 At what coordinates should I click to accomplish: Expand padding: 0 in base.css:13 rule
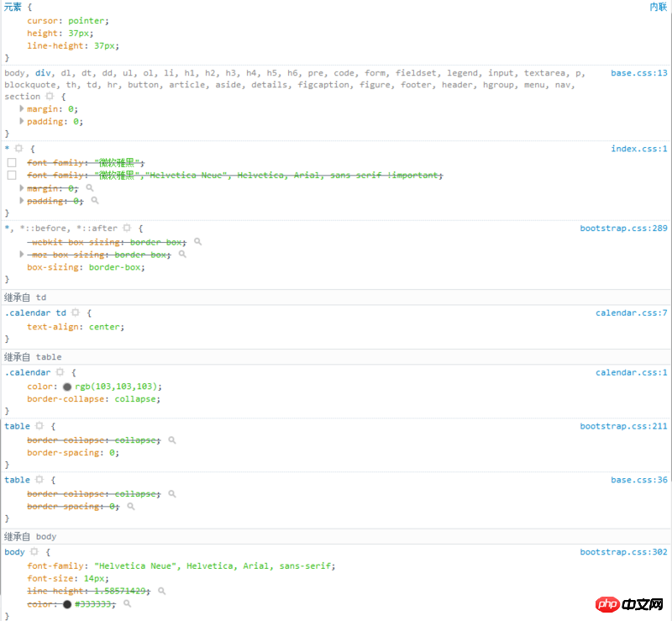22,121
